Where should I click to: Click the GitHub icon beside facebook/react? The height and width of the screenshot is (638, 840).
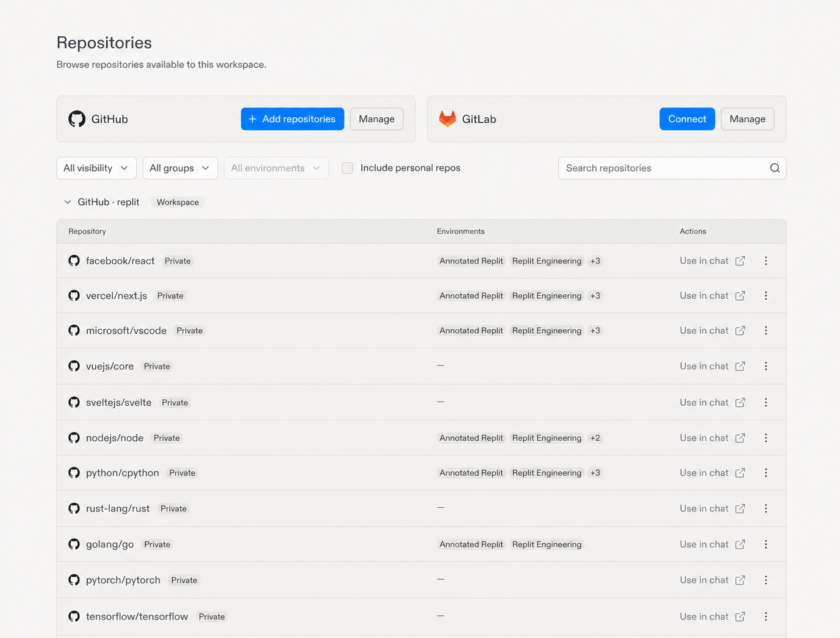[74, 261]
